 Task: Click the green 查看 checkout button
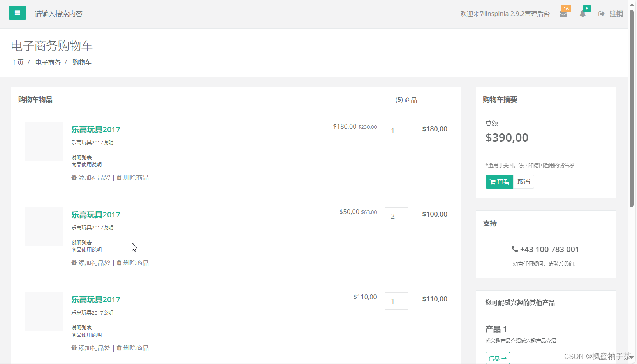[499, 182]
